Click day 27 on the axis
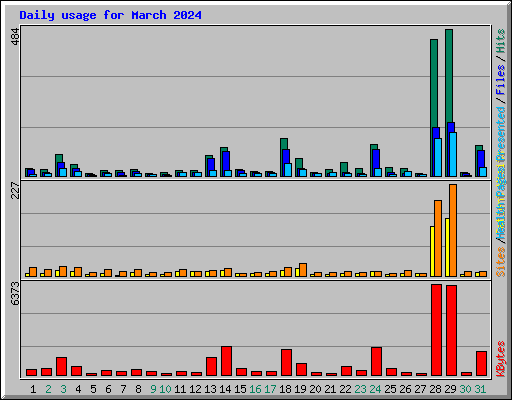The width and height of the screenshot is (512, 400). pyautogui.click(x=420, y=389)
